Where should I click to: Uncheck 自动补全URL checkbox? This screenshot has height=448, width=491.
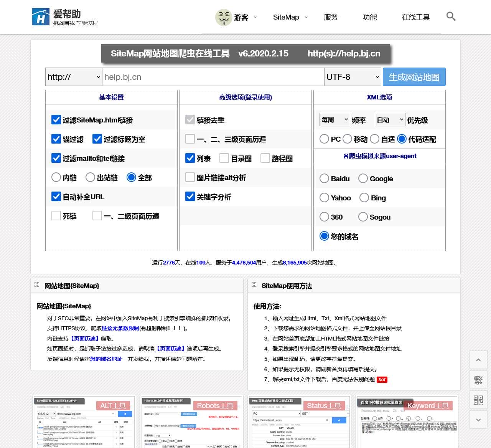[56, 196]
